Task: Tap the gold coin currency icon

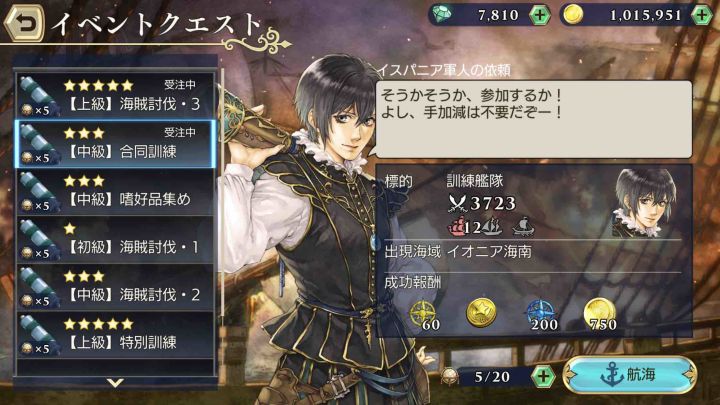Action: pos(573,14)
